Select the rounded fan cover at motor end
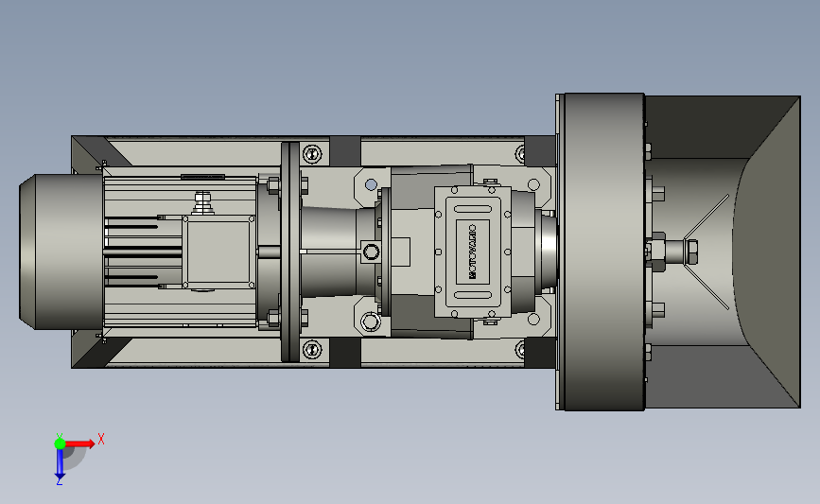The height and width of the screenshot is (504, 820). (x=61, y=252)
